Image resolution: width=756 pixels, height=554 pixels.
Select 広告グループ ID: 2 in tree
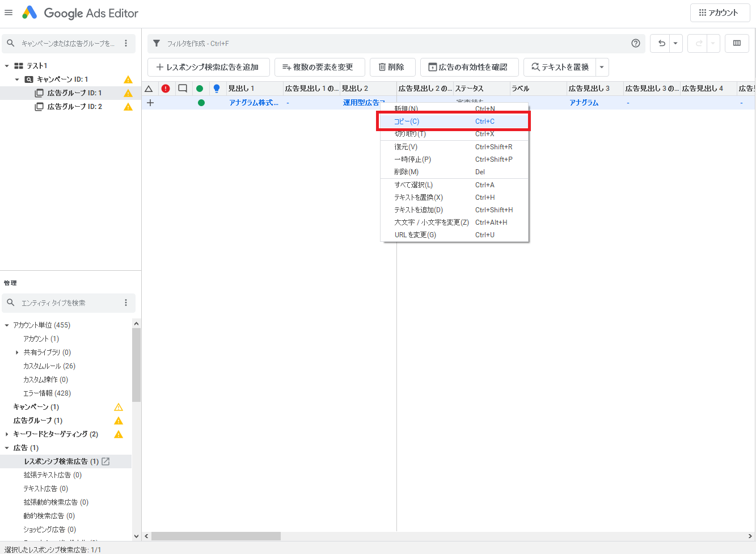74,107
